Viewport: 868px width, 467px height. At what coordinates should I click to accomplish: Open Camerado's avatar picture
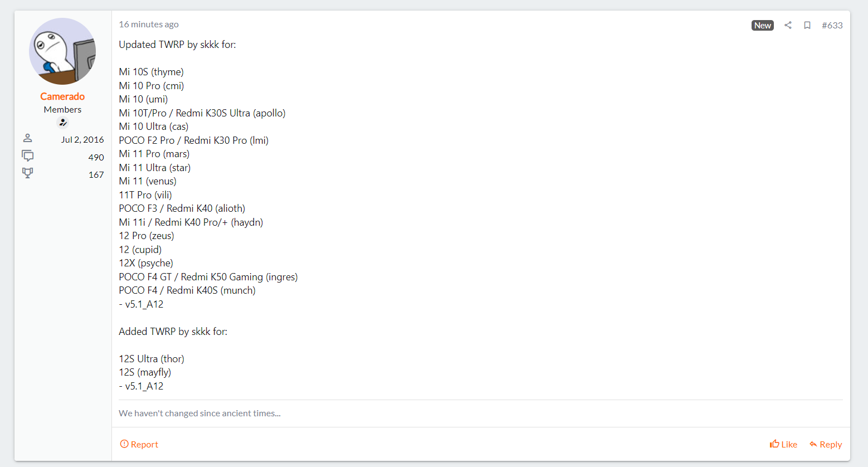[62, 51]
